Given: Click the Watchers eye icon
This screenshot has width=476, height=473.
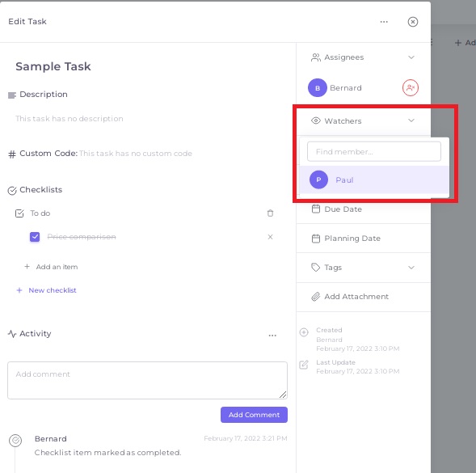Looking at the screenshot, I should pyautogui.click(x=316, y=120).
